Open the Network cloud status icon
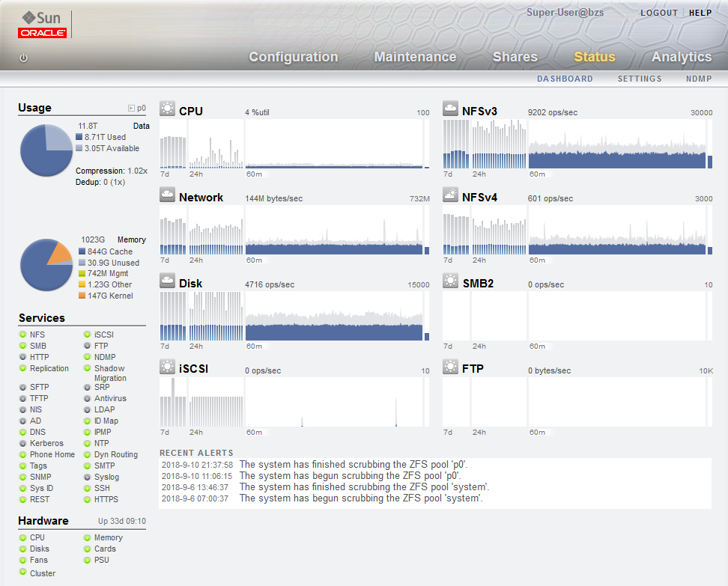 coord(167,195)
